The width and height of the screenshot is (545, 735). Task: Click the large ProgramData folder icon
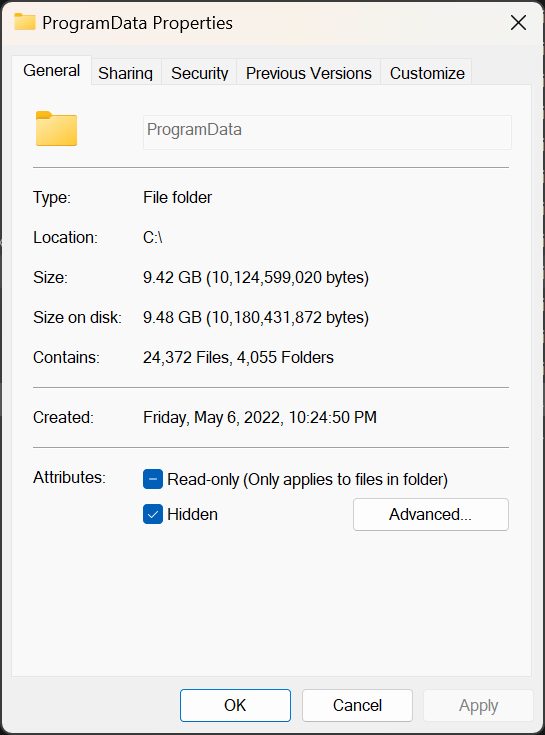pyautogui.click(x=56, y=129)
